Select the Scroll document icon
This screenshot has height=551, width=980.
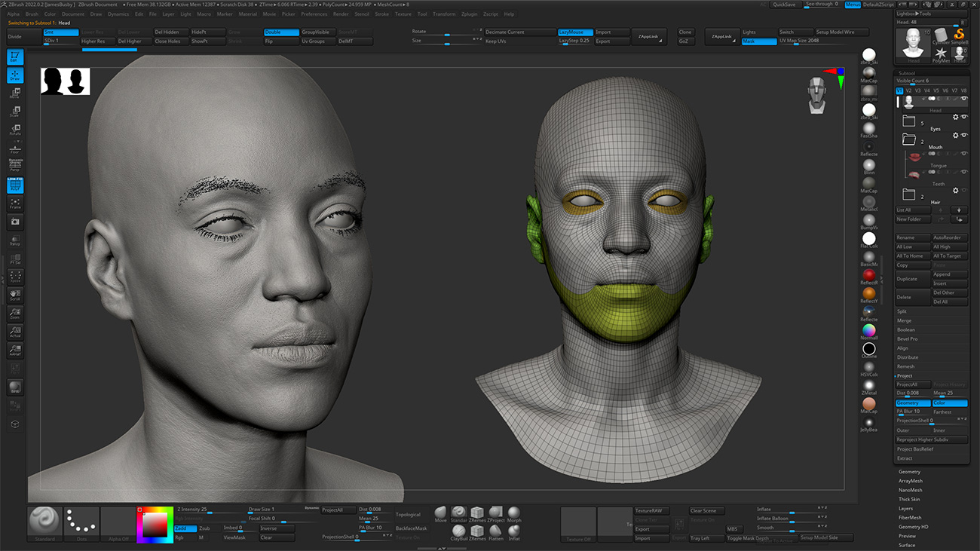[15, 295]
